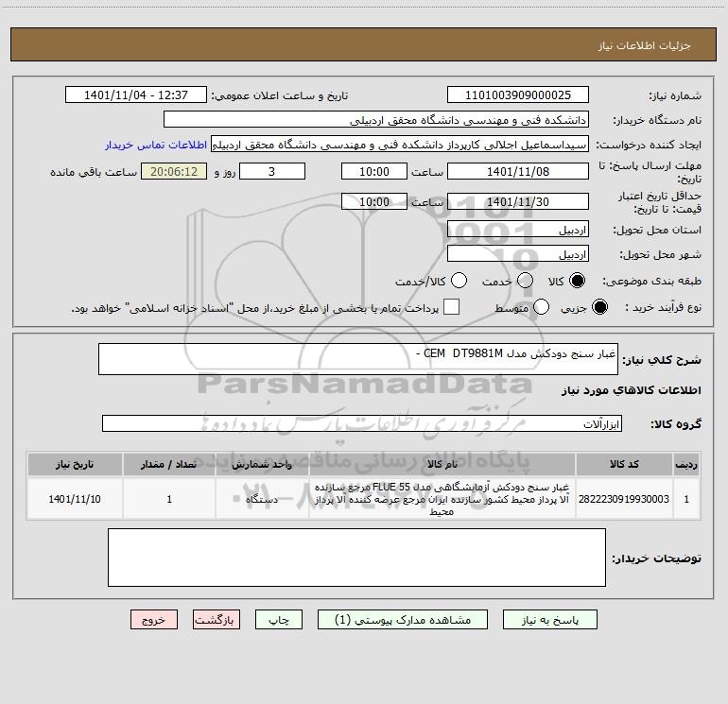The width and height of the screenshot is (728, 704).
Task: Select the کالا radio button
Action: tap(577, 281)
